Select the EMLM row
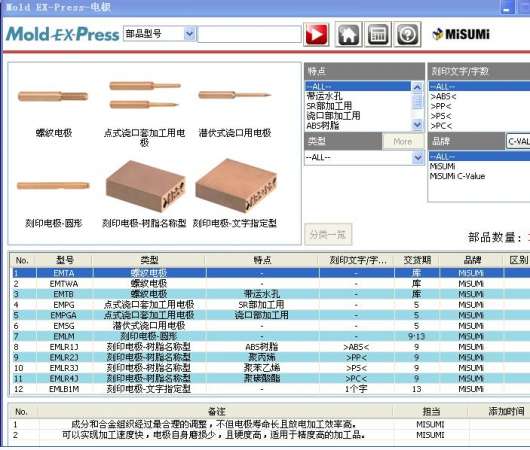Image resolution: width=530 pixels, height=450 pixels. [x=271, y=336]
